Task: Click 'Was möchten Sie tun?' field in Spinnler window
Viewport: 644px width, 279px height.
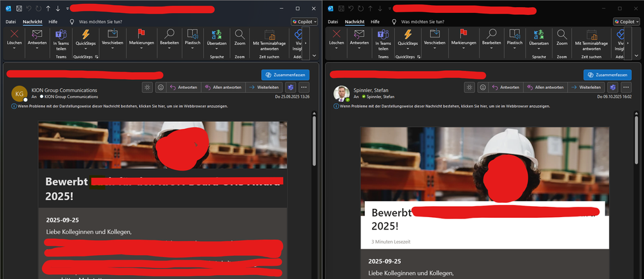Action: click(x=422, y=22)
